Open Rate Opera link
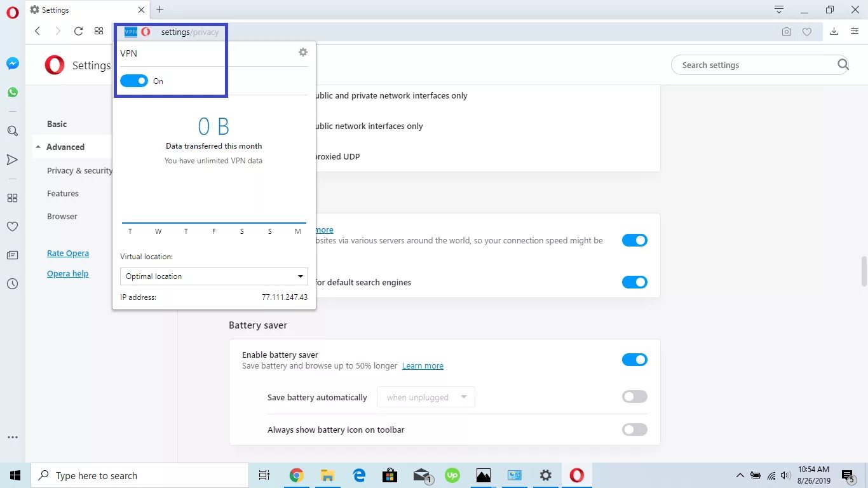 [68, 253]
